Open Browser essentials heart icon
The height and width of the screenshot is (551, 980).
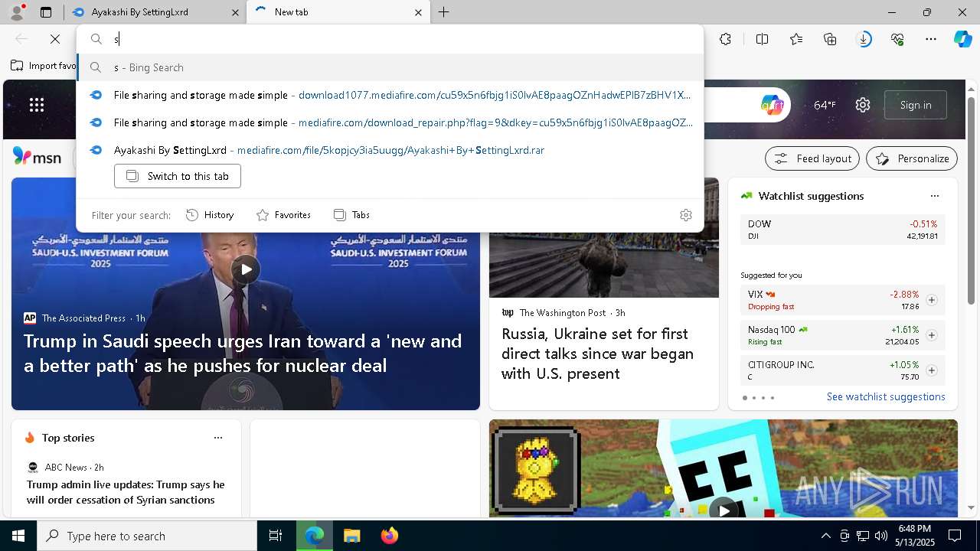(x=897, y=39)
